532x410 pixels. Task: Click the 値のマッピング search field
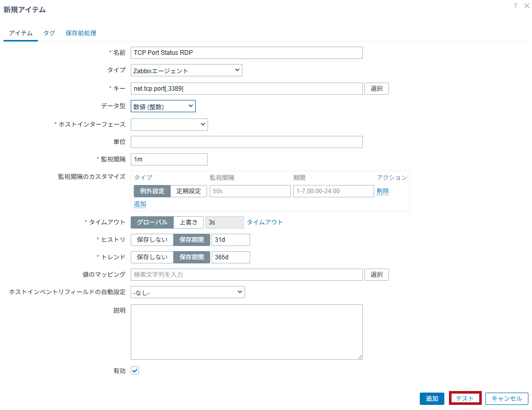[247, 275]
